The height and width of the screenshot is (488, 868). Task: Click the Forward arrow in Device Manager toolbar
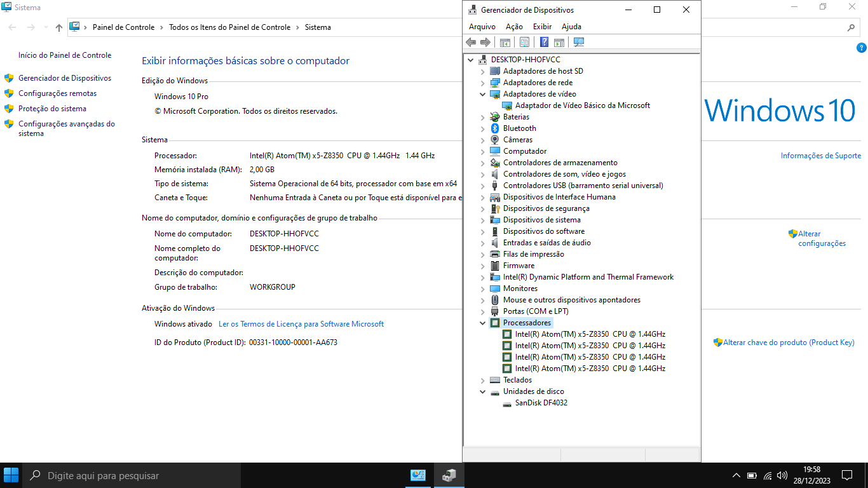[x=485, y=42]
